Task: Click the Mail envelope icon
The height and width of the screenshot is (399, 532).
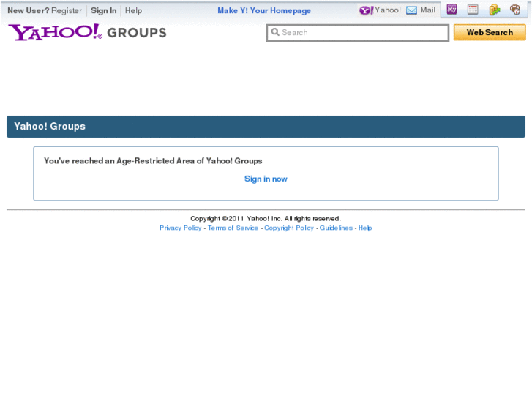Action: pyautogui.click(x=411, y=10)
